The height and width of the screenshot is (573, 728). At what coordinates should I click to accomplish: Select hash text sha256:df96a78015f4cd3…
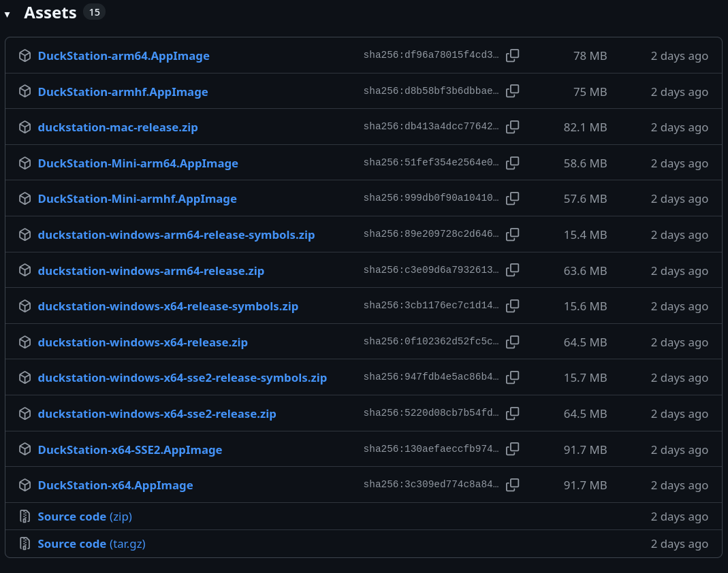(x=431, y=54)
